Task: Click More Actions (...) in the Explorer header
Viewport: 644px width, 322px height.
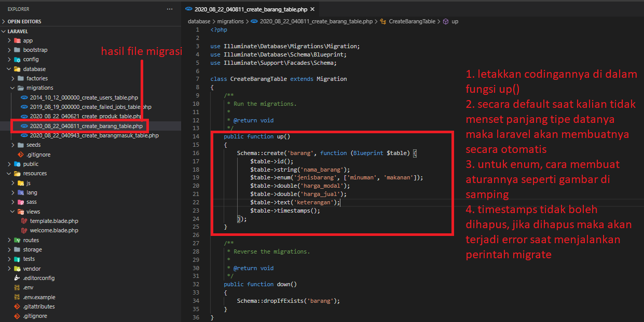Action: [169, 9]
